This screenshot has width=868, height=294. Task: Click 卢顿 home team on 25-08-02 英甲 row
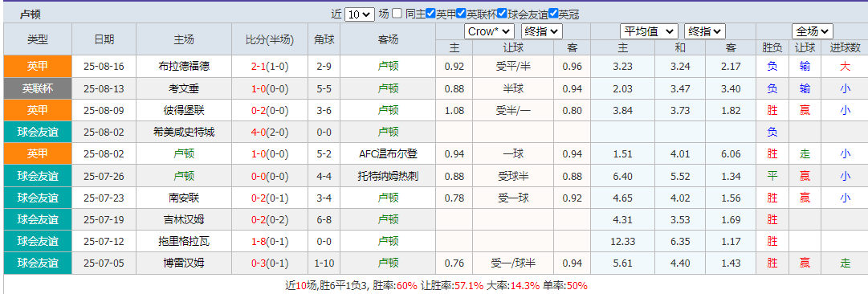(x=184, y=154)
